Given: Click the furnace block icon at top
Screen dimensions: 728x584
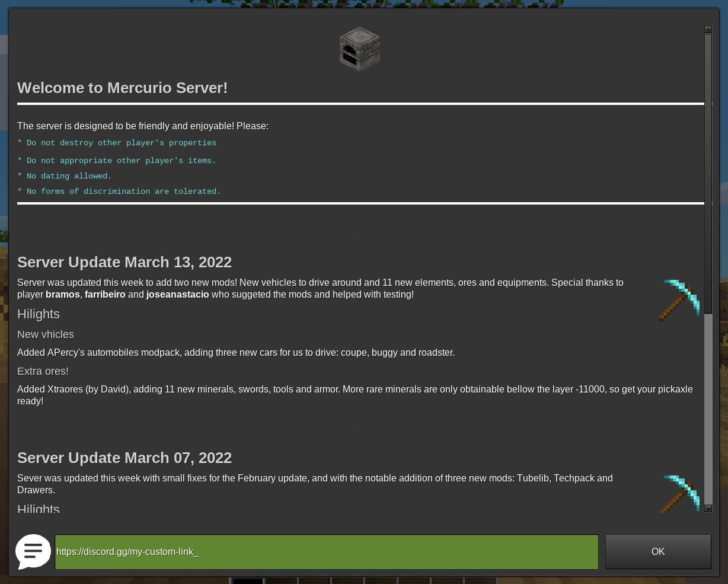Looking at the screenshot, I should [359, 49].
